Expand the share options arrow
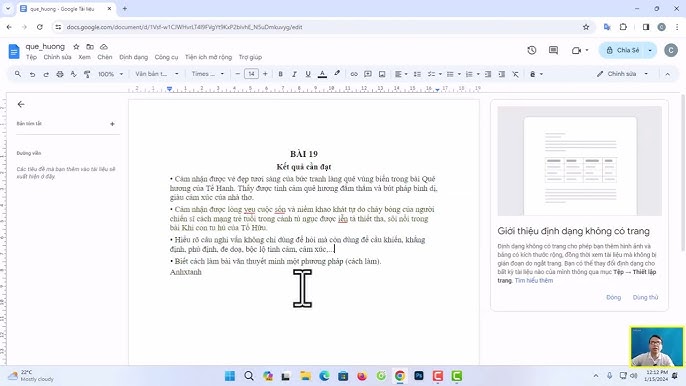This screenshot has width=686, height=386. (650, 50)
